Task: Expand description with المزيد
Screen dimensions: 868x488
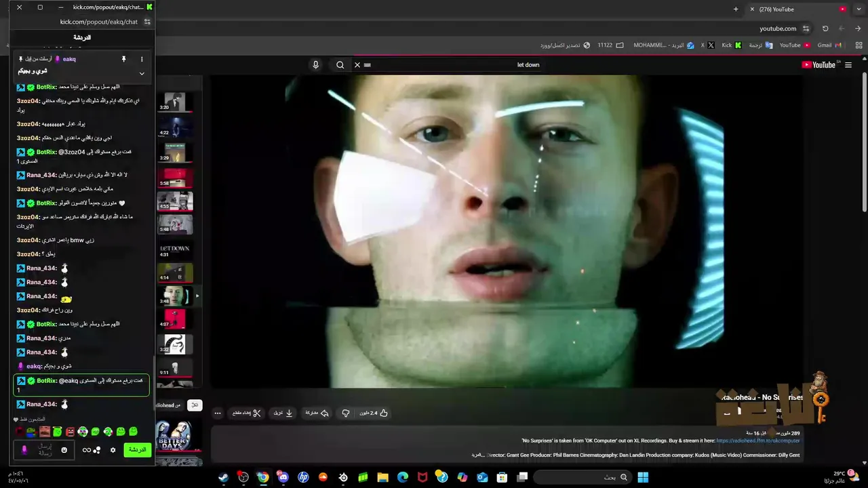Action: click(478, 455)
